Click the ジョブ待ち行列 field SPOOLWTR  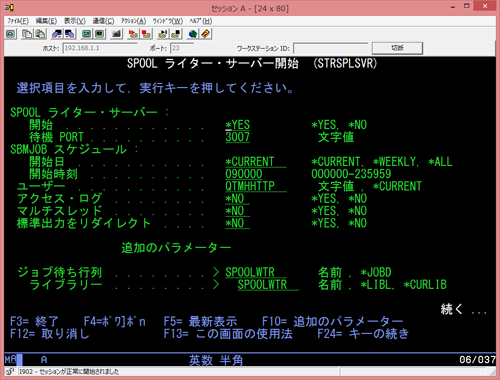pyautogui.click(x=256, y=272)
